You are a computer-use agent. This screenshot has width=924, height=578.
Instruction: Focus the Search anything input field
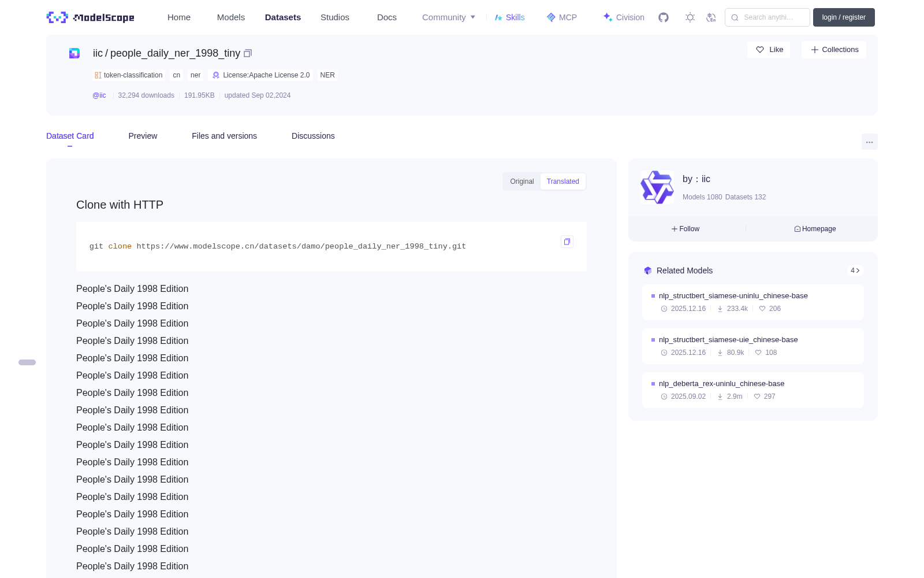pyautogui.click(x=767, y=17)
